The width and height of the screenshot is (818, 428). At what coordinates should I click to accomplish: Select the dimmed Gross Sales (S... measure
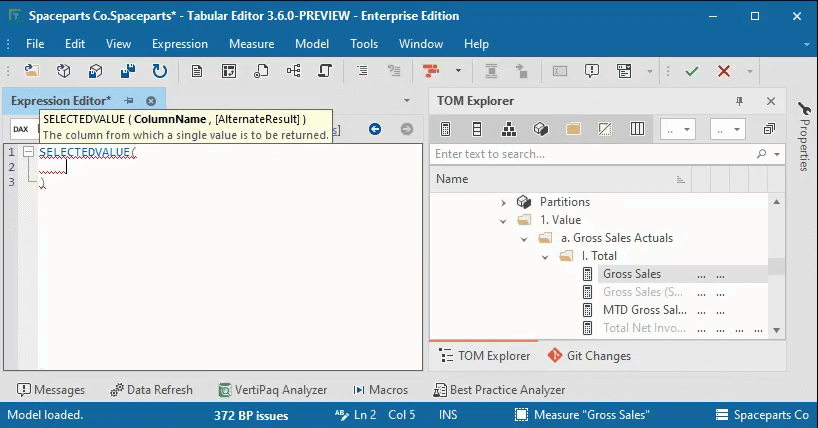pos(643,292)
